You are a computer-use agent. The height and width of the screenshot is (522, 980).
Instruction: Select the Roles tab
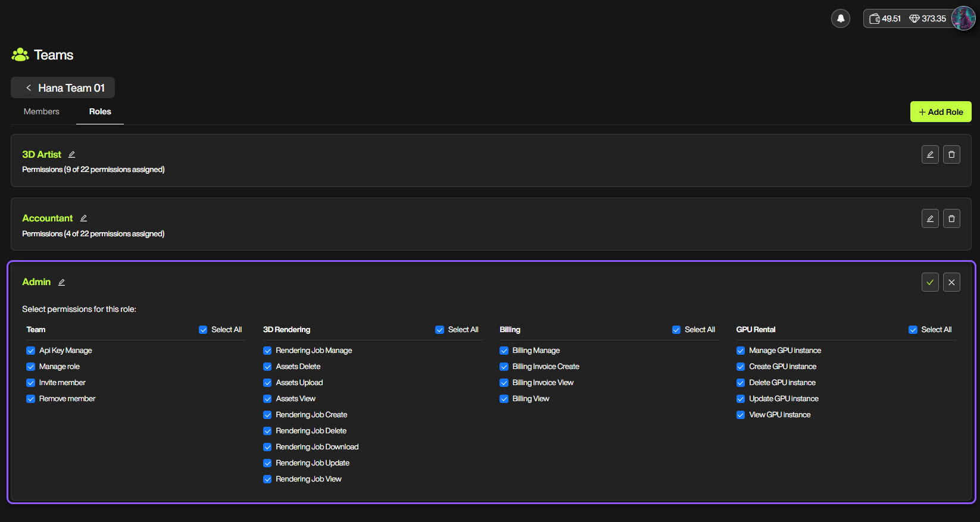pyautogui.click(x=100, y=112)
